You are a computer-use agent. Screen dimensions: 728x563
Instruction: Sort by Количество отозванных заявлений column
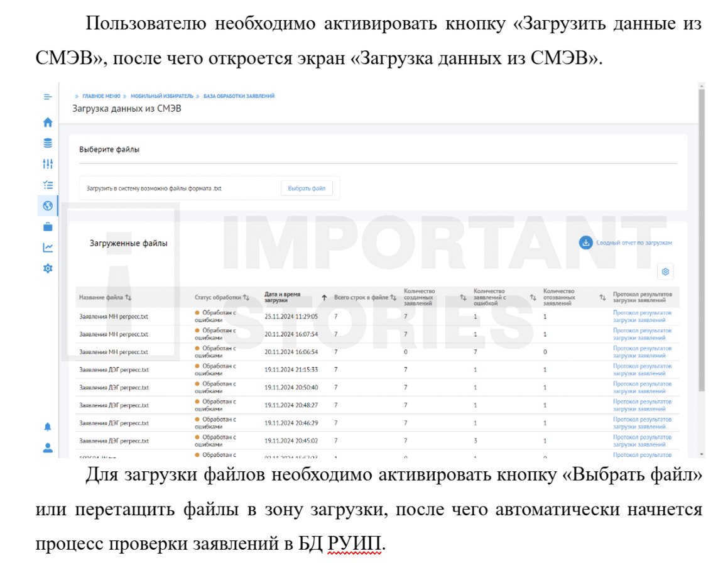pyautogui.click(x=602, y=297)
